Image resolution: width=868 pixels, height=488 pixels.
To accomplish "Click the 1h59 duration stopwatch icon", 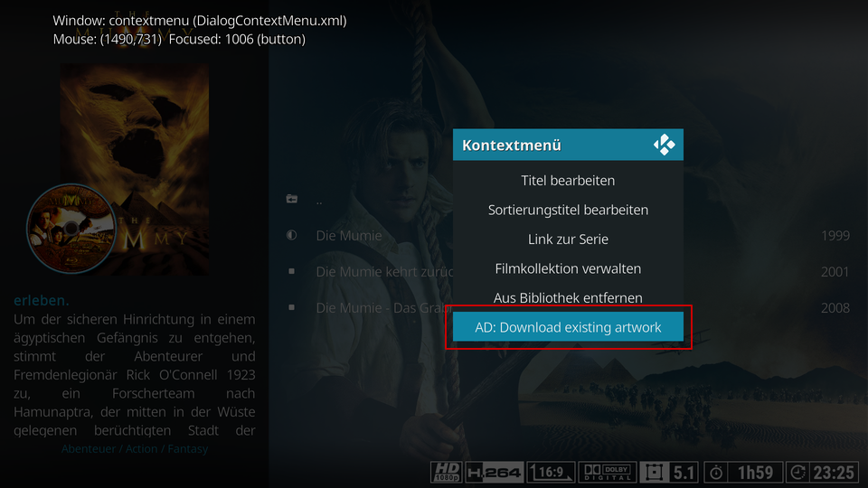I will (x=716, y=473).
